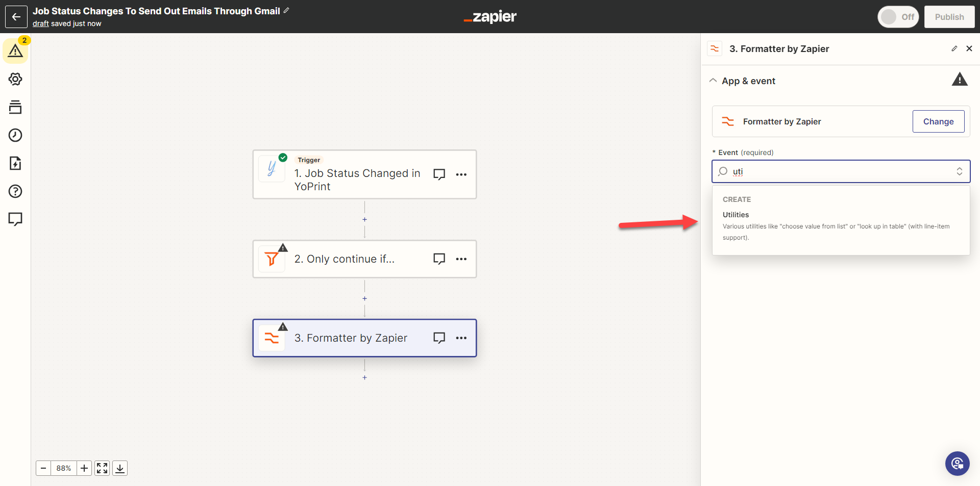
Task: Open the versions stack icon in sidebar
Action: coord(15,107)
